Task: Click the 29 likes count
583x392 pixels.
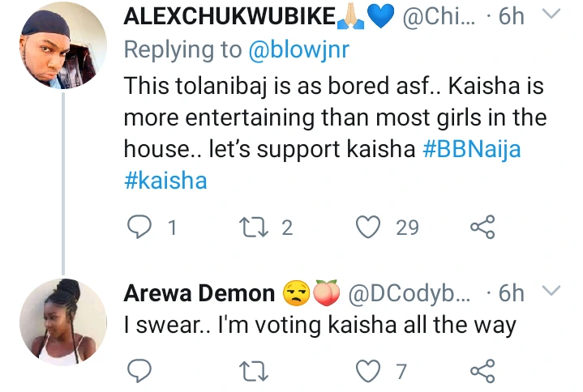Action: coord(407,228)
